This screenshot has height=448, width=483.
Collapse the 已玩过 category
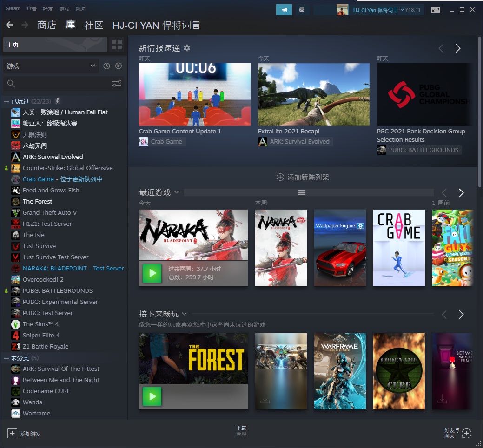pyautogui.click(x=7, y=101)
